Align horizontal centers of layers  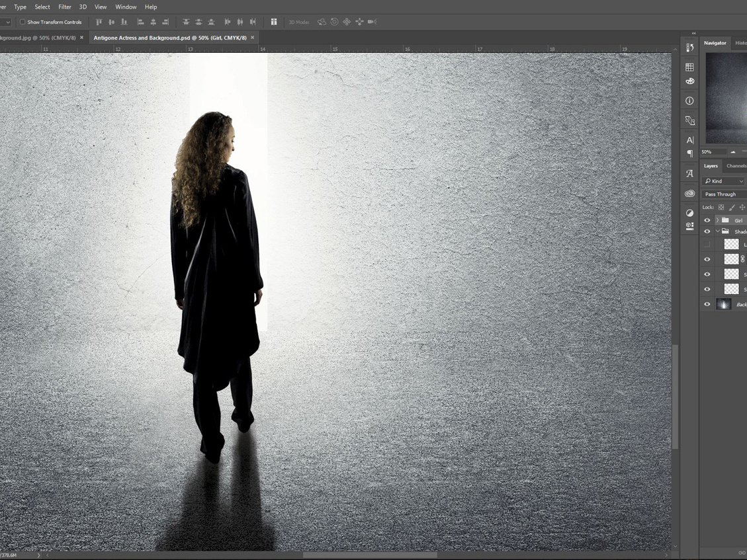pos(154,22)
